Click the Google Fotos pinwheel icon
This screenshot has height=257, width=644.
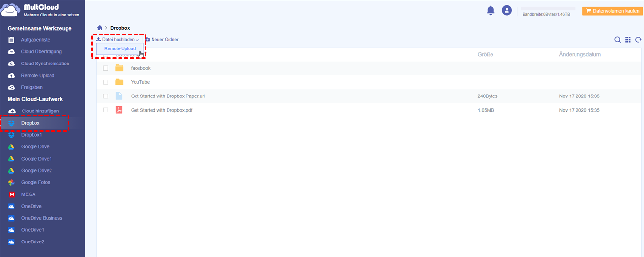[11, 182]
